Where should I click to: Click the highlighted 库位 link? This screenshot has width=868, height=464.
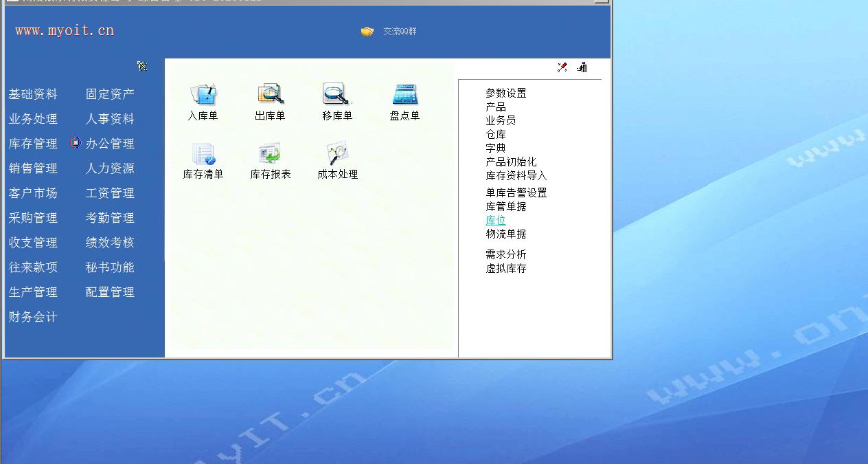pos(495,221)
